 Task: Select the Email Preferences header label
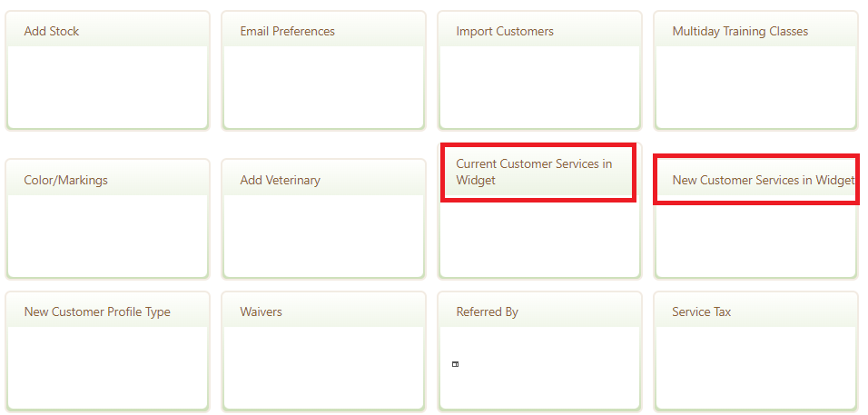point(287,32)
